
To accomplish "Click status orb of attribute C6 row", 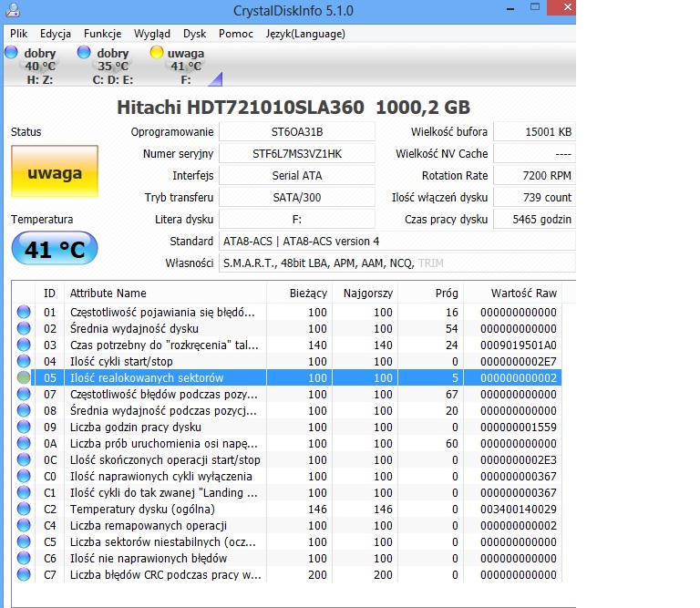I will coord(24,558).
